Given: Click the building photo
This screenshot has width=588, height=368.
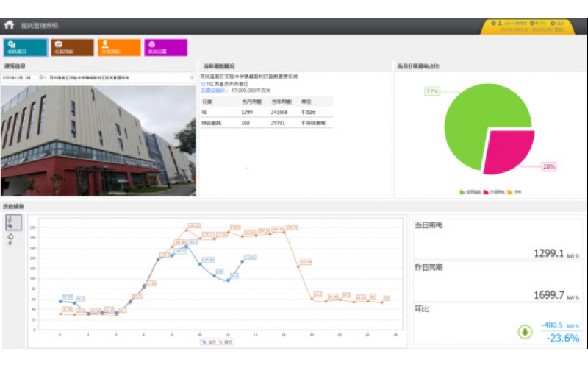Looking at the screenshot, I should [98, 140].
